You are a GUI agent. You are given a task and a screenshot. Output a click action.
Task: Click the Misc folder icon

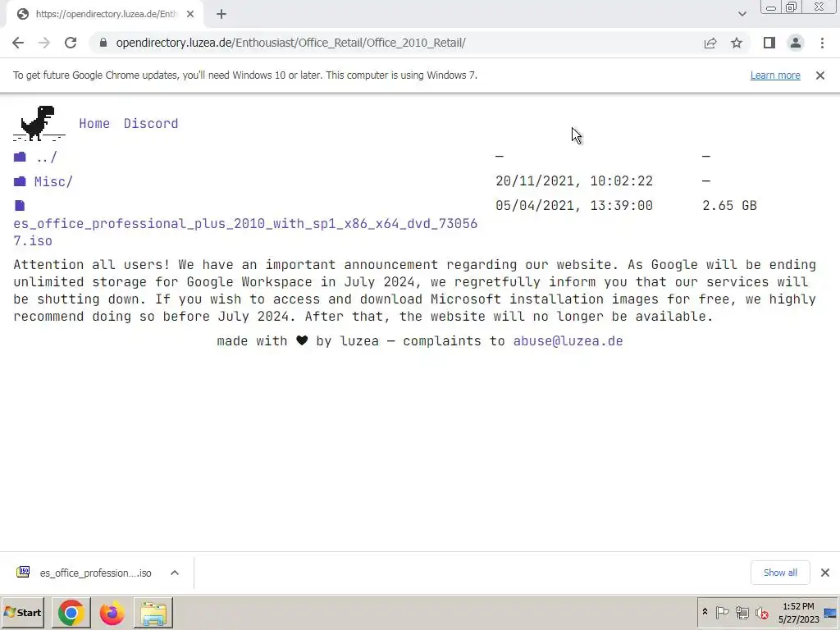(x=20, y=181)
